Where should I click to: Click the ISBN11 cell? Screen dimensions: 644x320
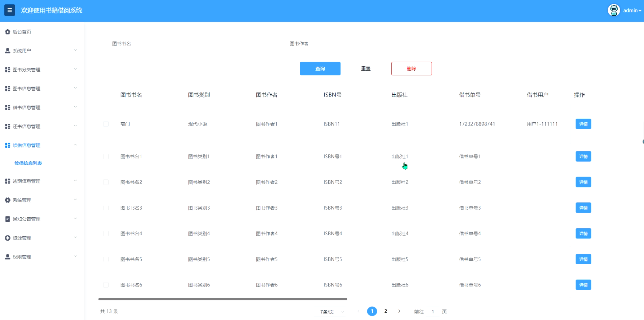tap(332, 124)
